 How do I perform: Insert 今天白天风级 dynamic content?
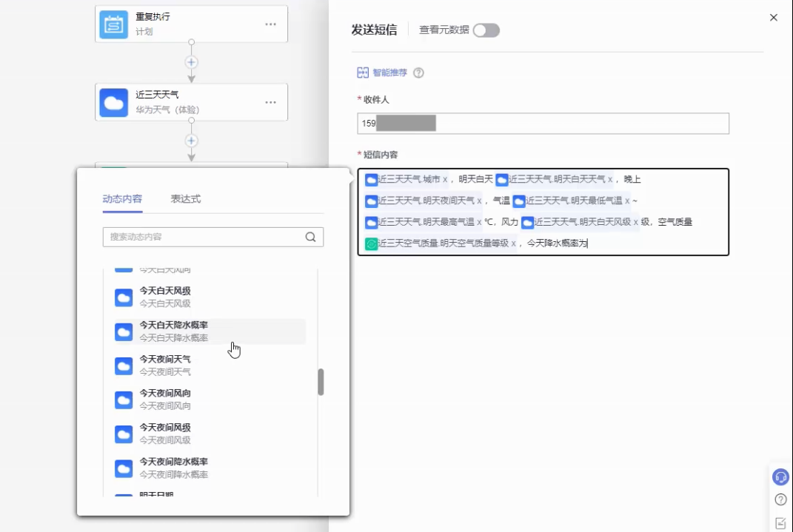click(210, 297)
